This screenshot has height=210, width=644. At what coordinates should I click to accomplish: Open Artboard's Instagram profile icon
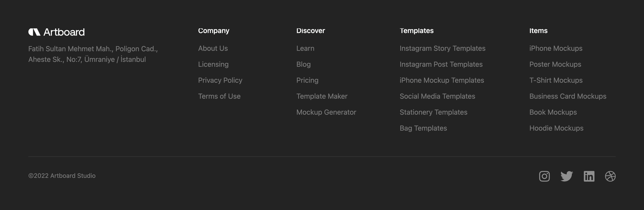[544, 176]
